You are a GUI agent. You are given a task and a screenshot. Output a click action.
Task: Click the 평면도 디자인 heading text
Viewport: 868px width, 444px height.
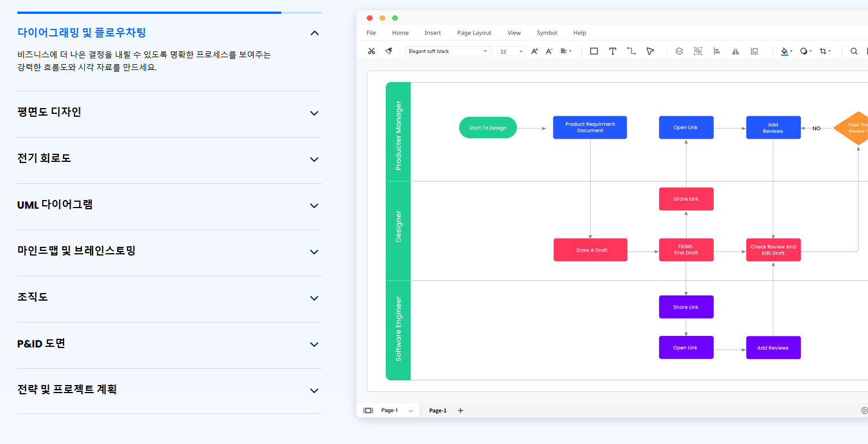click(49, 112)
